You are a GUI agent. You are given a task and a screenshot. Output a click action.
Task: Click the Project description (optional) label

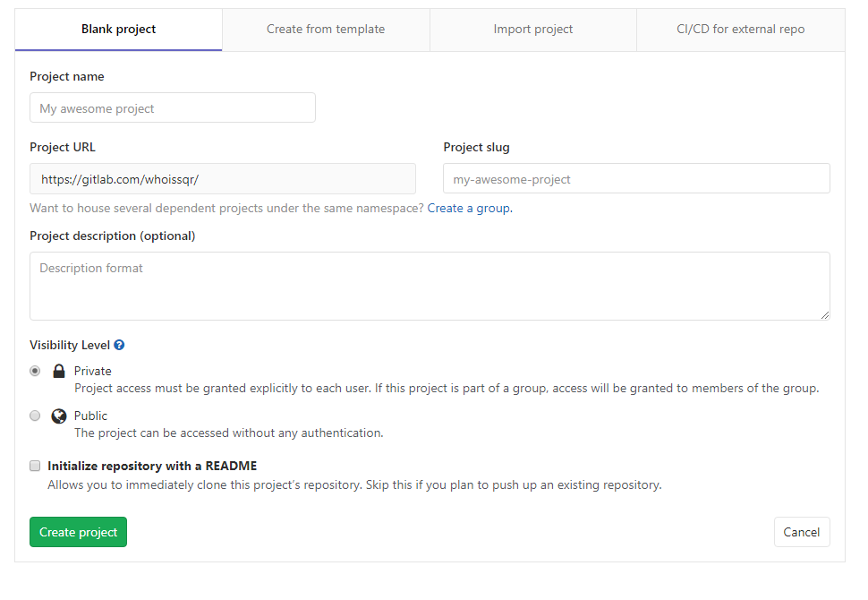point(113,236)
